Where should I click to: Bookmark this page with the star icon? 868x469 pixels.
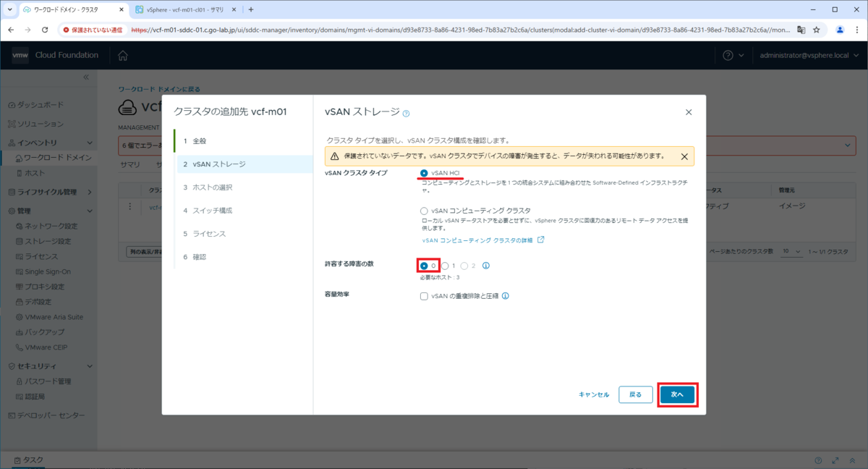[x=816, y=30]
